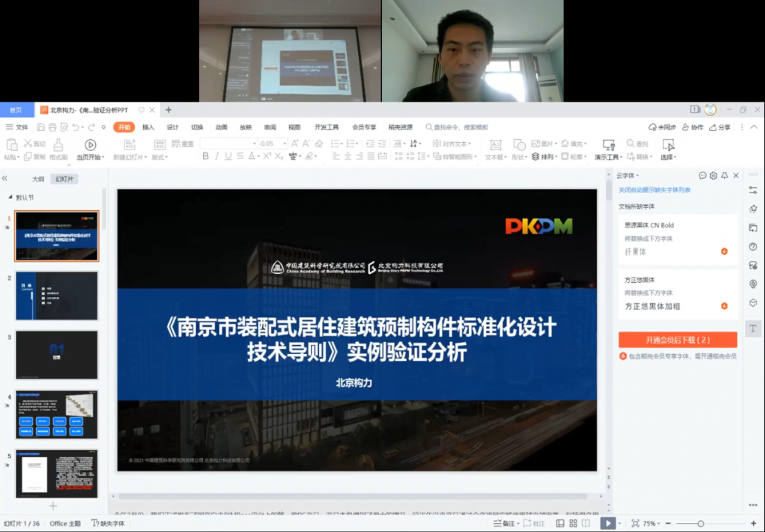Switch to the 动画 Animation tab
The height and width of the screenshot is (532, 765).
click(x=221, y=127)
